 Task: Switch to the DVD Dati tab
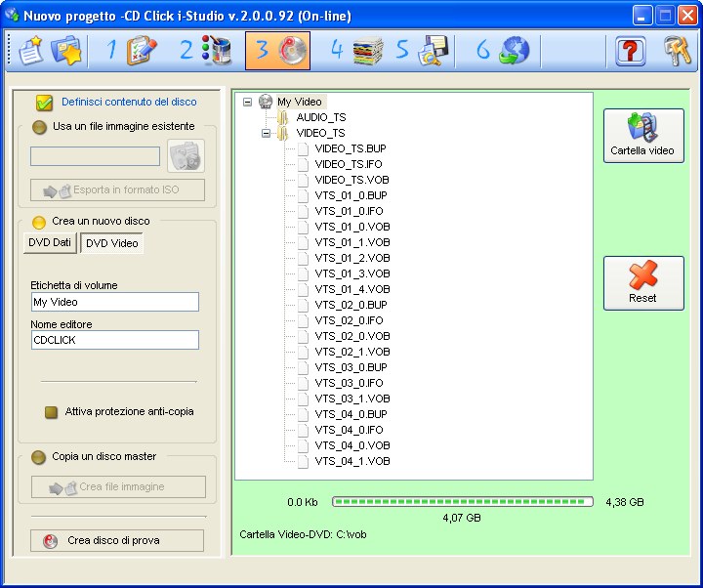tap(49, 243)
